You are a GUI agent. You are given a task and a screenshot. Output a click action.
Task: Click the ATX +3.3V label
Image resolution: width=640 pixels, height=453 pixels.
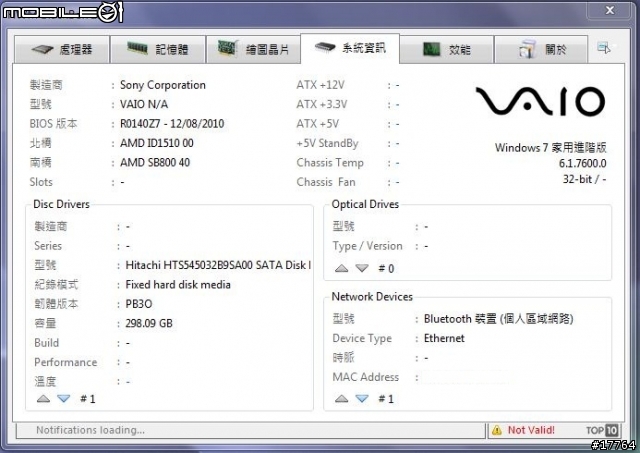(322, 104)
